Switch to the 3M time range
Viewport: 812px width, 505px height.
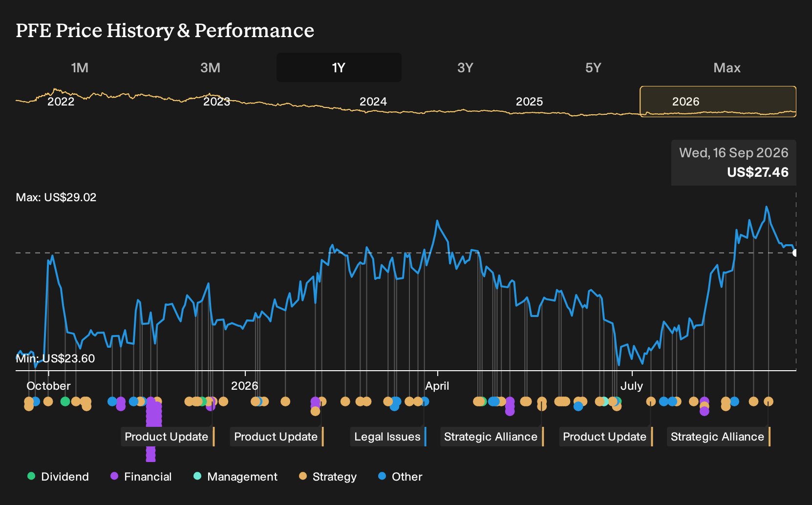click(x=210, y=67)
